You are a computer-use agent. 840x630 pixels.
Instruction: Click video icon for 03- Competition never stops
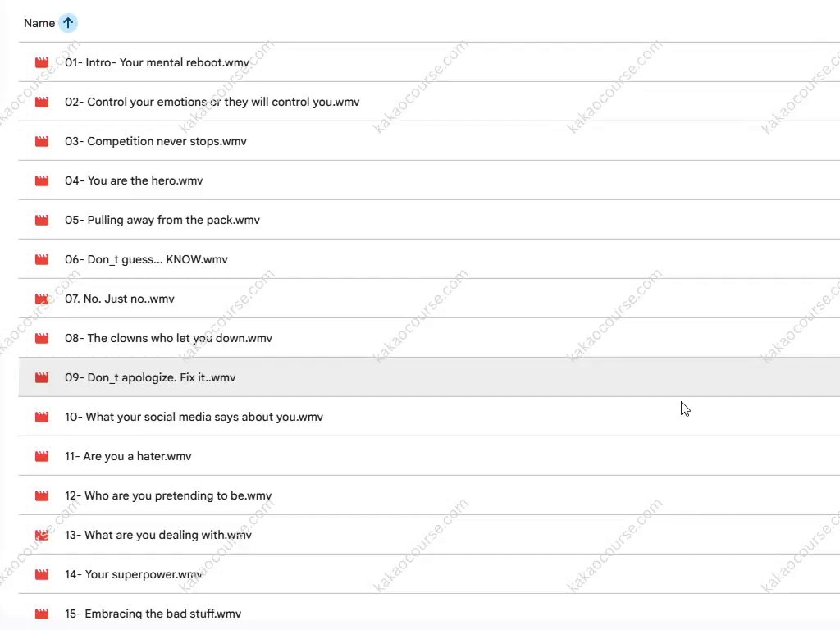(42, 141)
